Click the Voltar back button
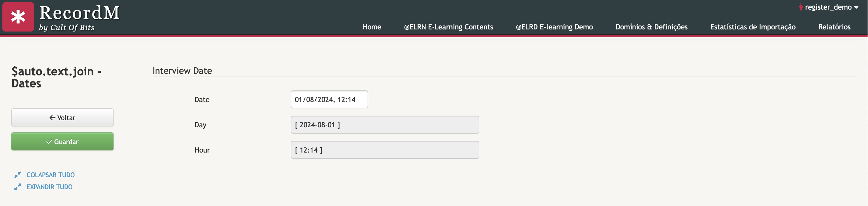 (62, 117)
